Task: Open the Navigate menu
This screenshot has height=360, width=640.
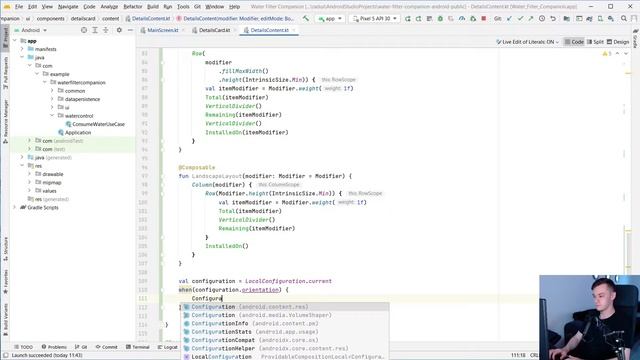Action: click(x=68, y=7)
